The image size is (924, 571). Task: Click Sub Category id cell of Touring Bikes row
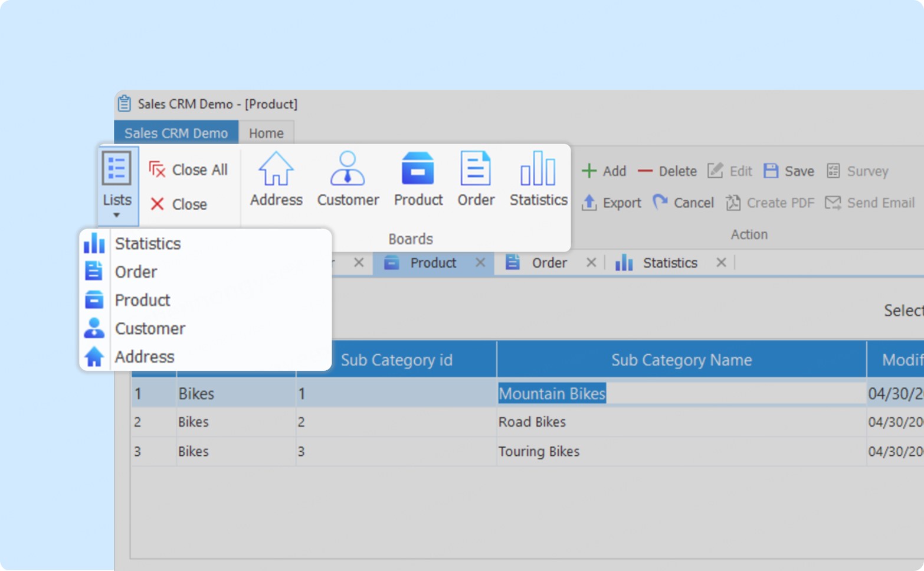point(396,452)
